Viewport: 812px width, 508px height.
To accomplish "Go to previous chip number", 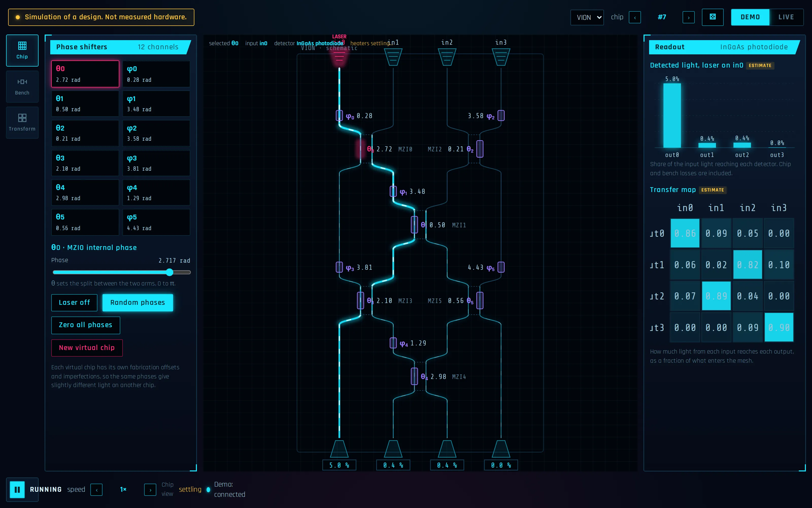I will pos(635,18).
